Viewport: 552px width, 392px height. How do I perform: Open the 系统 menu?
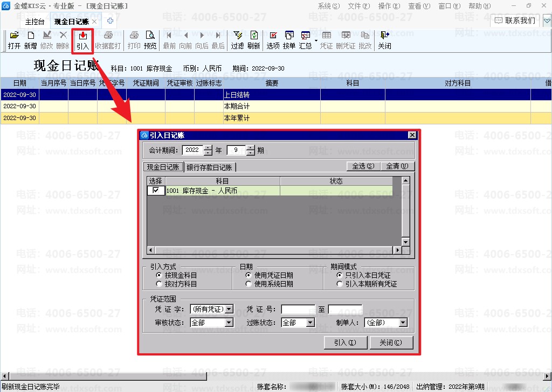(x=329, y=6)
